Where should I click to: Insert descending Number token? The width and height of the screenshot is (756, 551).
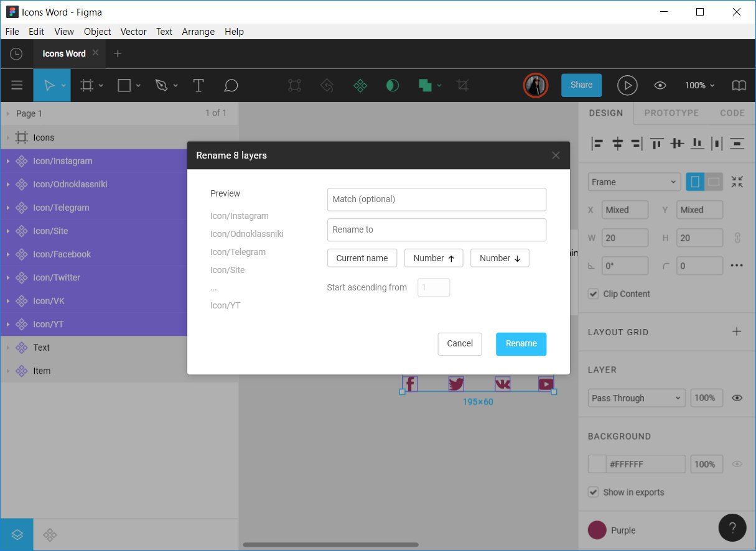point(500,258)
